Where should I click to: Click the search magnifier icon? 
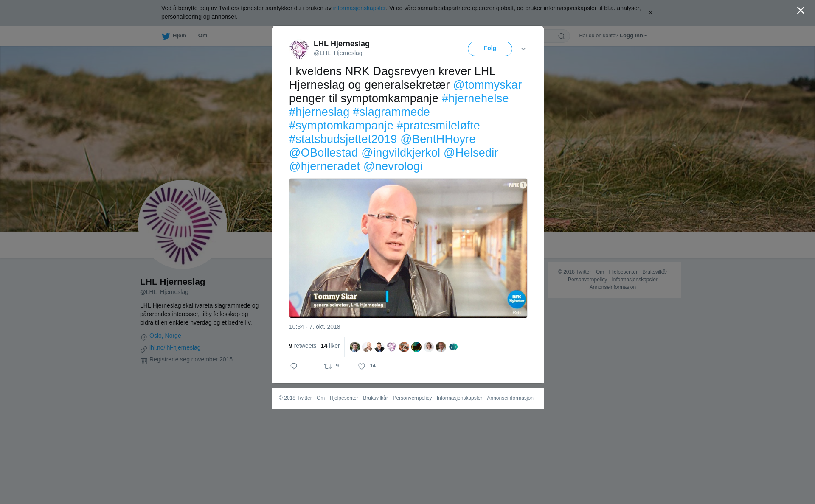click(562, 36)
